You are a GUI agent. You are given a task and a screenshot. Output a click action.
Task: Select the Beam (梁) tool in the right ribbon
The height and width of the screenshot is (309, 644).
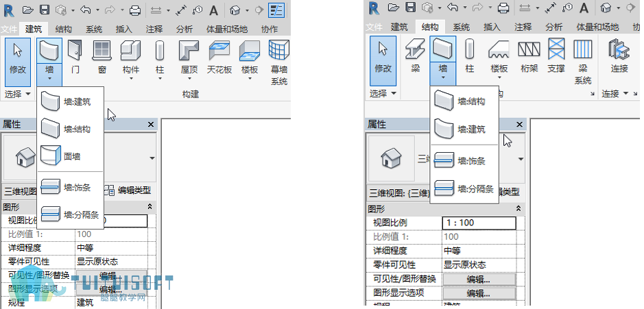click(415, 55)
